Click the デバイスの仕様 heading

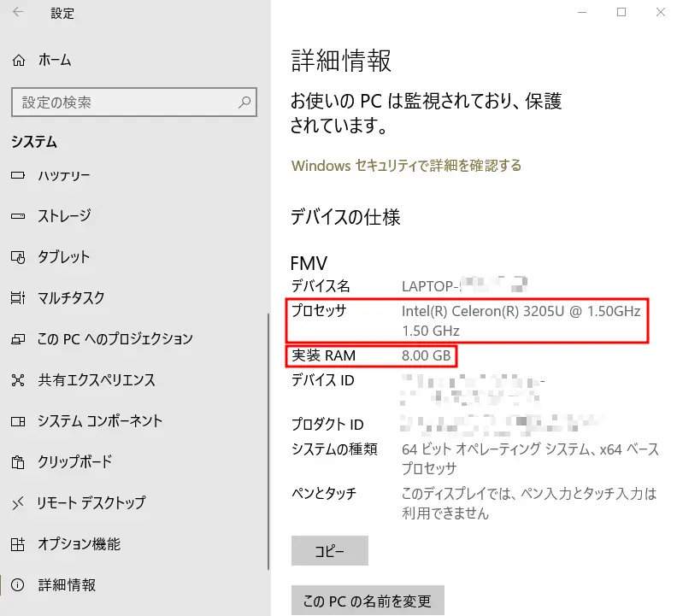pyautogui.click(x=345, y=217)
